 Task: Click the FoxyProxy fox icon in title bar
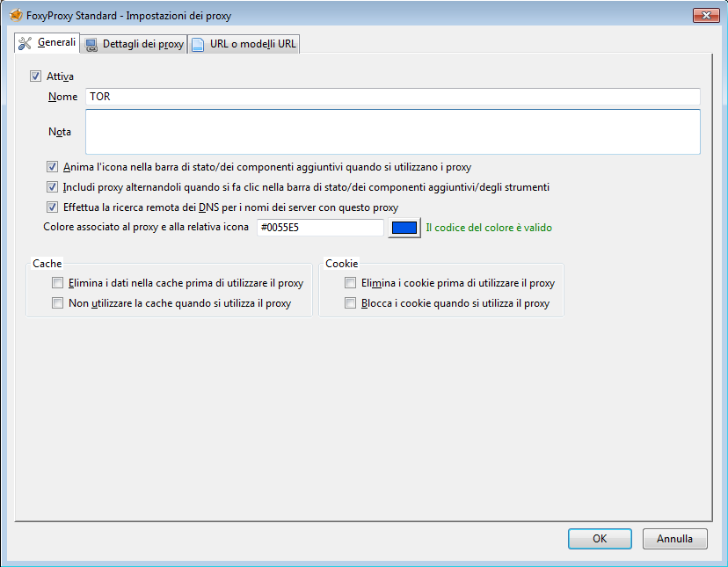pyautogui.click(x=16, y=15)
